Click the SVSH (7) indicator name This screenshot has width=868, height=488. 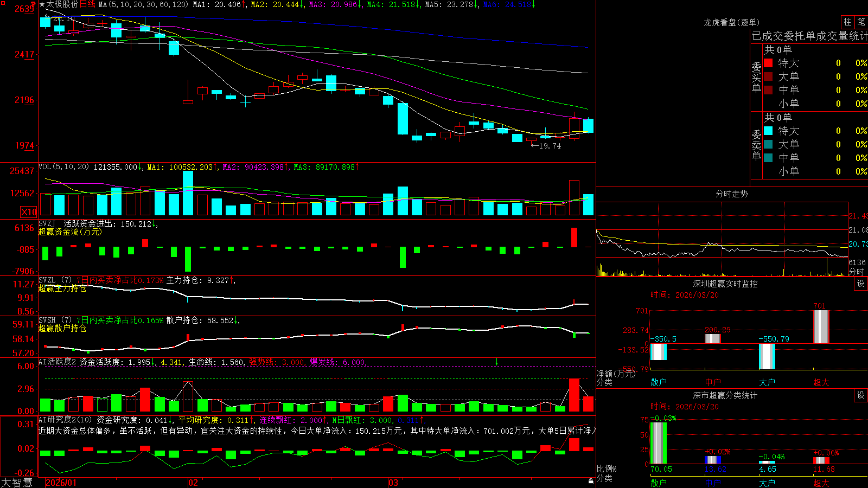(x=55, y=320)
